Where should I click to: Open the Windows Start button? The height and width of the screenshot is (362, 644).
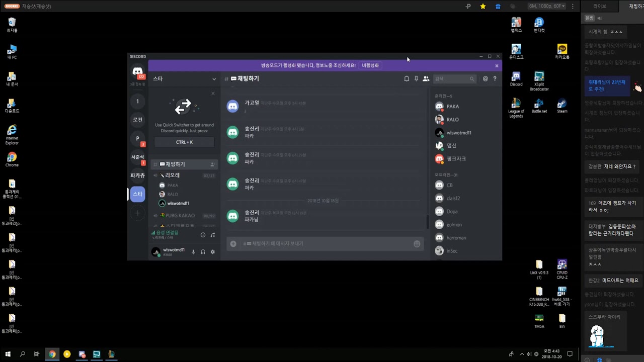(x=8, y=354)
